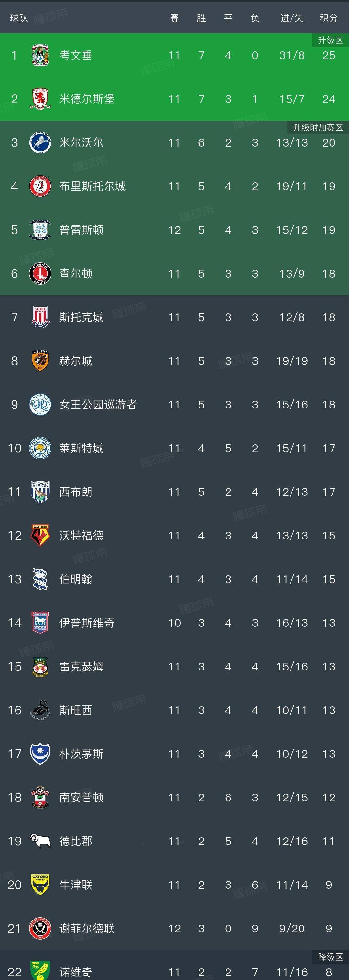The image size is (349, 980).
Task: Click the 升级附加赛区 zone label
Action: tap(318, 127)
